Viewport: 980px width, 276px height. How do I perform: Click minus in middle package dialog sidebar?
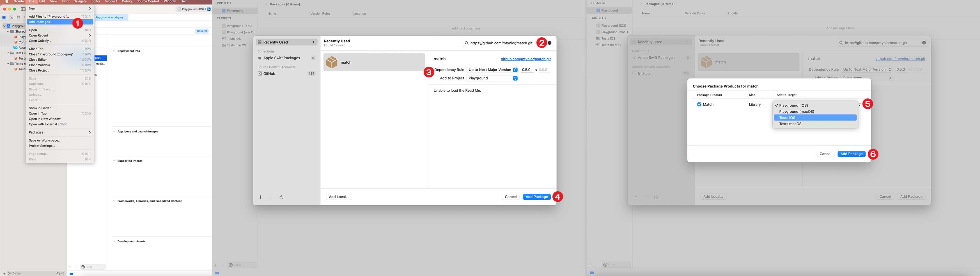pyautogui.click(x=271, y=197)
